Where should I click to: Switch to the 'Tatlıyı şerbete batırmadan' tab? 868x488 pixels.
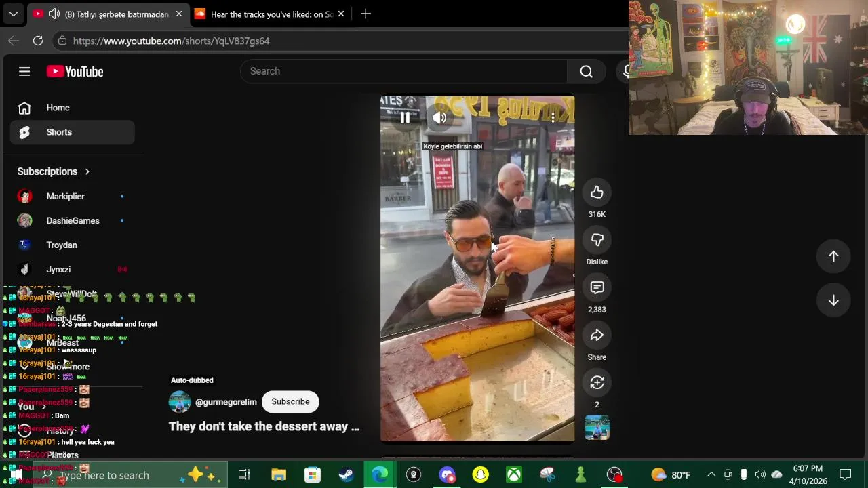point(107,14)
